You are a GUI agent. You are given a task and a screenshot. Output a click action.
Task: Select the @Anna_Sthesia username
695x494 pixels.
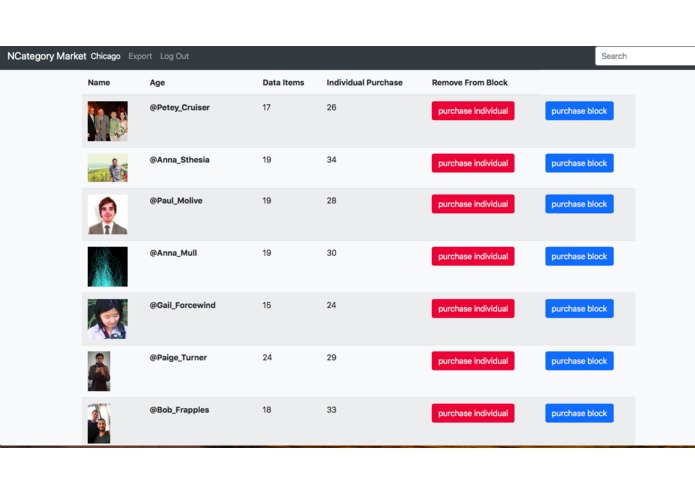[180, 159]
